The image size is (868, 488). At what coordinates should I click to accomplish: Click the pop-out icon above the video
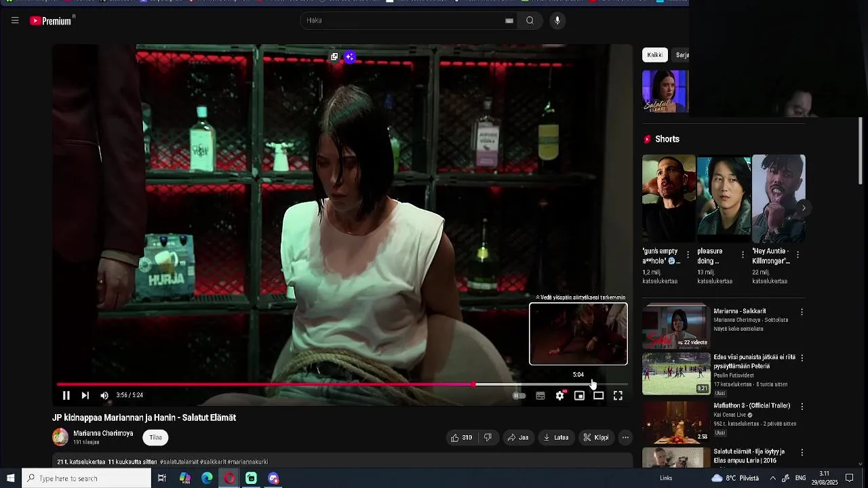[334, 57]
